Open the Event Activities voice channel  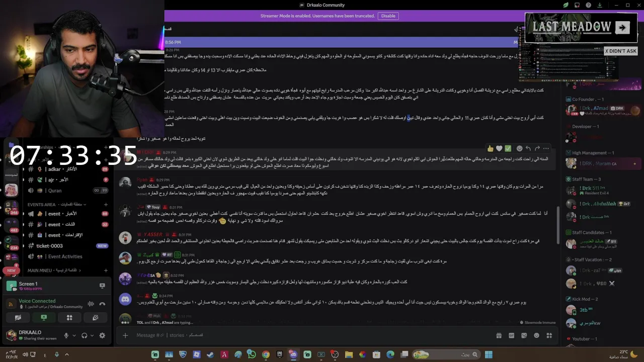68,256
